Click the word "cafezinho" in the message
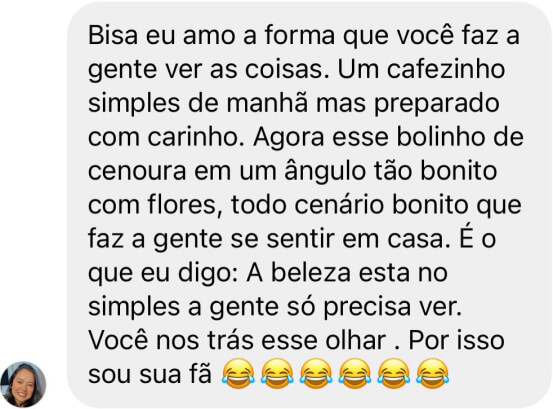Screen dimensions: 553x409 tap(446, 69)
